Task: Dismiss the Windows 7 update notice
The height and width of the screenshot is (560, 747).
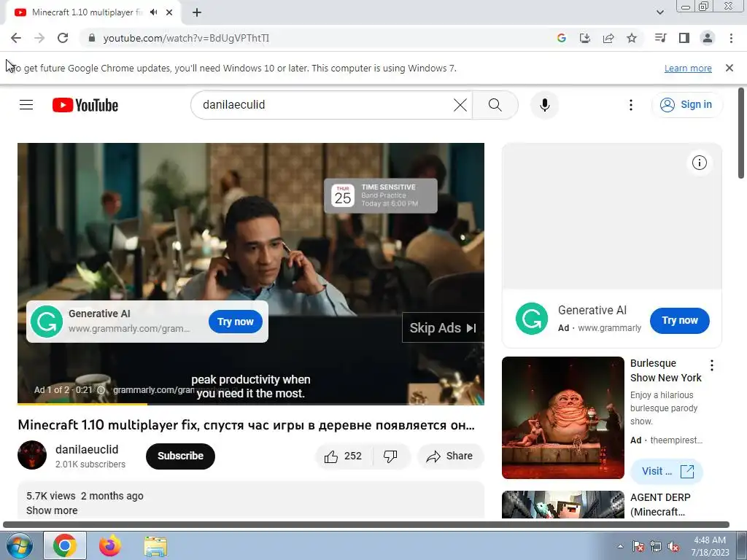Action: point(729,68)
